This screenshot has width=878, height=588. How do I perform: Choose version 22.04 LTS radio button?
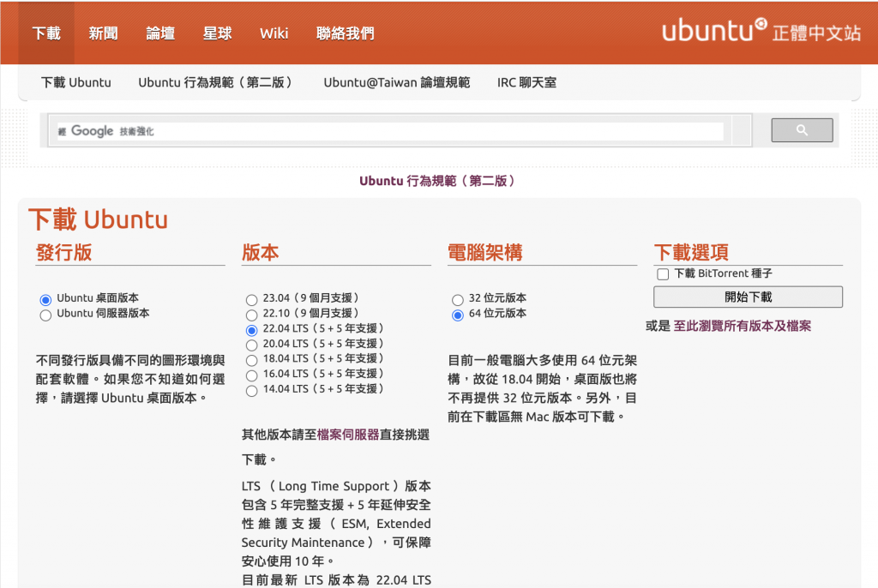pos(251,330)
